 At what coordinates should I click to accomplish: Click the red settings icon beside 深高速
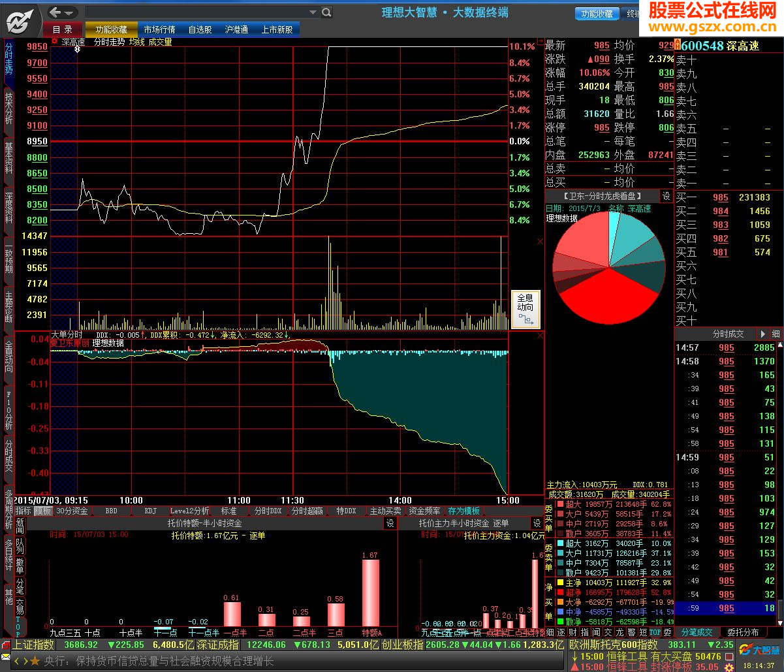(54, 42)
